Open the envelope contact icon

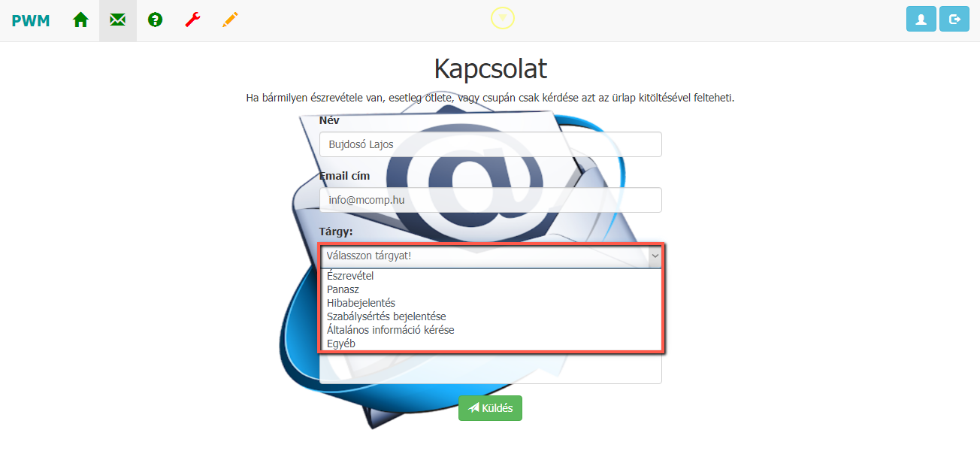click(118, 20)
